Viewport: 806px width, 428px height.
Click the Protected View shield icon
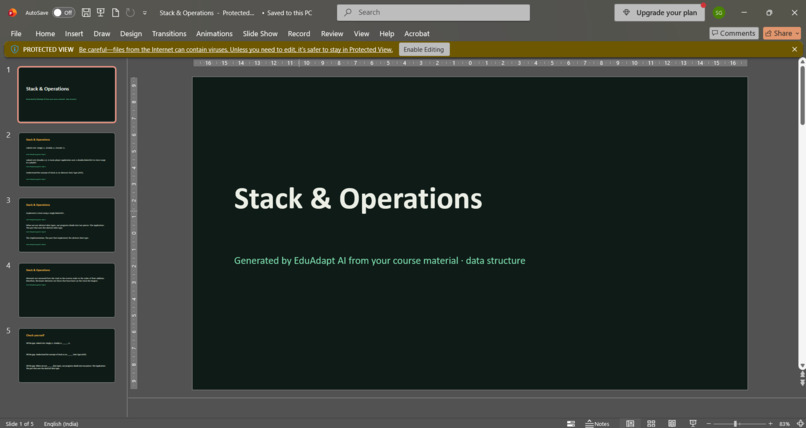click(x=14, y=49)
